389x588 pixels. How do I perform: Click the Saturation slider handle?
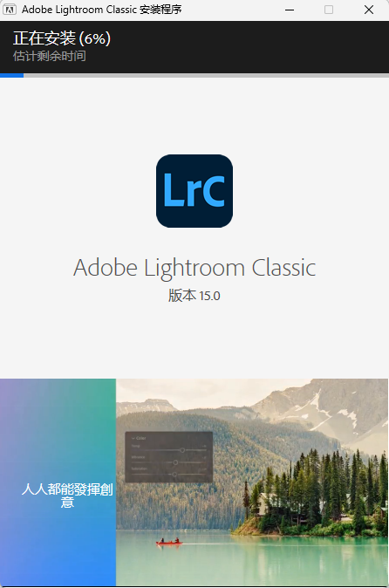[x=174, y=475]
